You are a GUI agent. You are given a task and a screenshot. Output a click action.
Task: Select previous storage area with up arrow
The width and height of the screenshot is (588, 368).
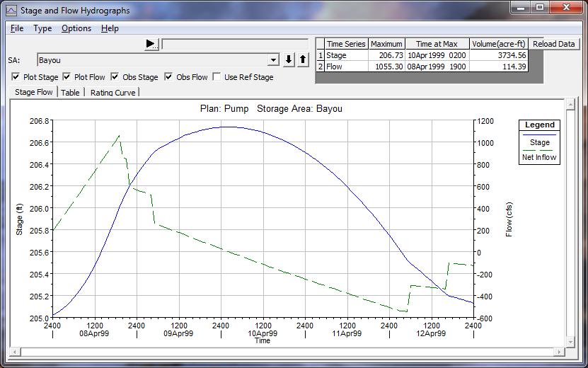coord(303,60)
